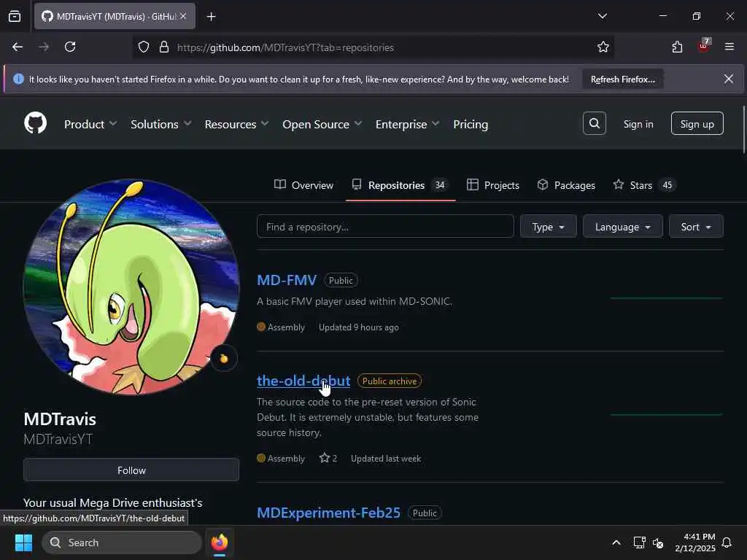
Task: Click the tracking protection shield icon
Action: click(x=144, y=47)
